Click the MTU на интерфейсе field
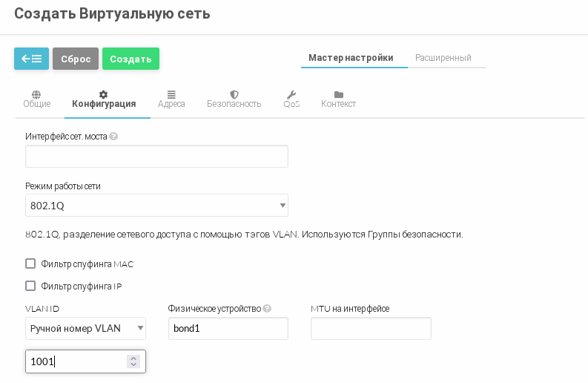 point(371,328)
